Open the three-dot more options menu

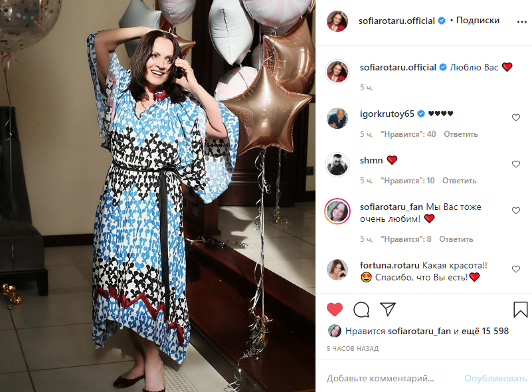click(522, 22)
